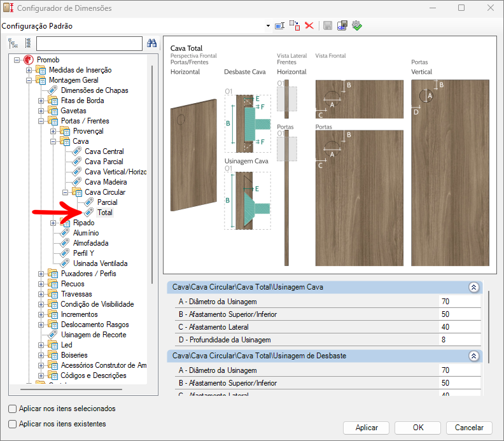Expand Puxadores / Perfis node
The image size is (504, 441).
[41, 274]
